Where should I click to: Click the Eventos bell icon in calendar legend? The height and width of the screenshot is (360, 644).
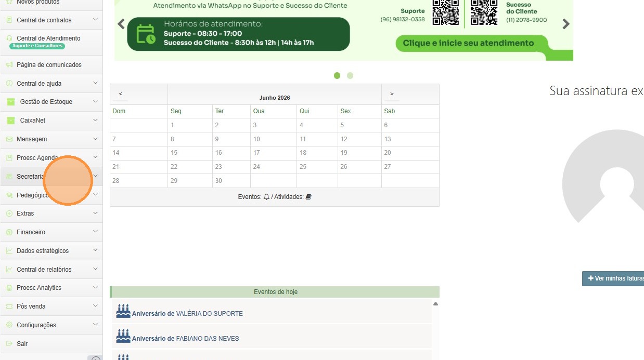[266, 197]
